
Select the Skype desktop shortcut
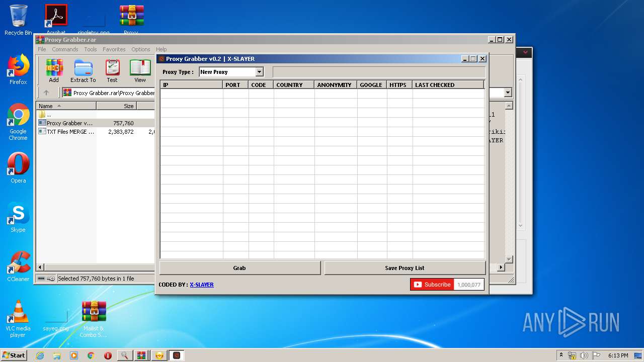(x=18, y=217)
